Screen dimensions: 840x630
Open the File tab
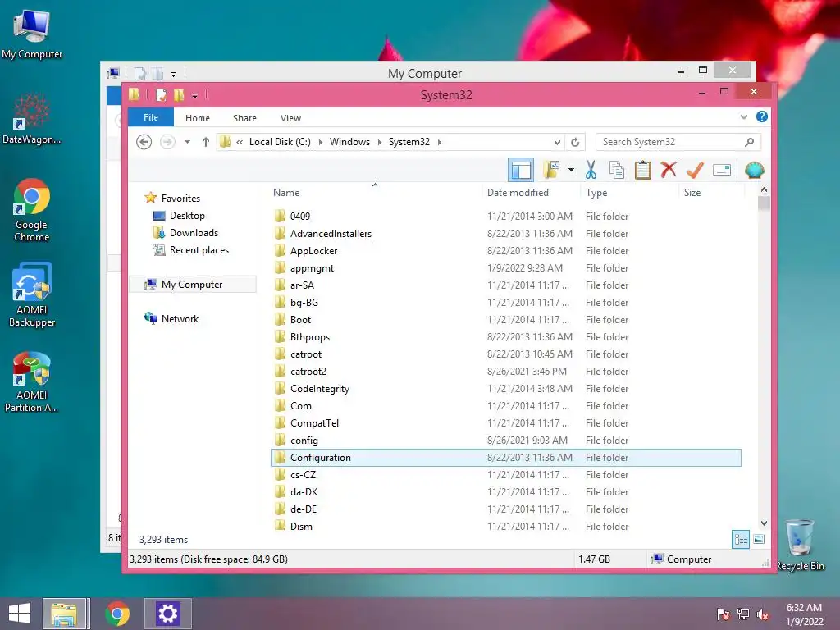(x=151, y=117)
